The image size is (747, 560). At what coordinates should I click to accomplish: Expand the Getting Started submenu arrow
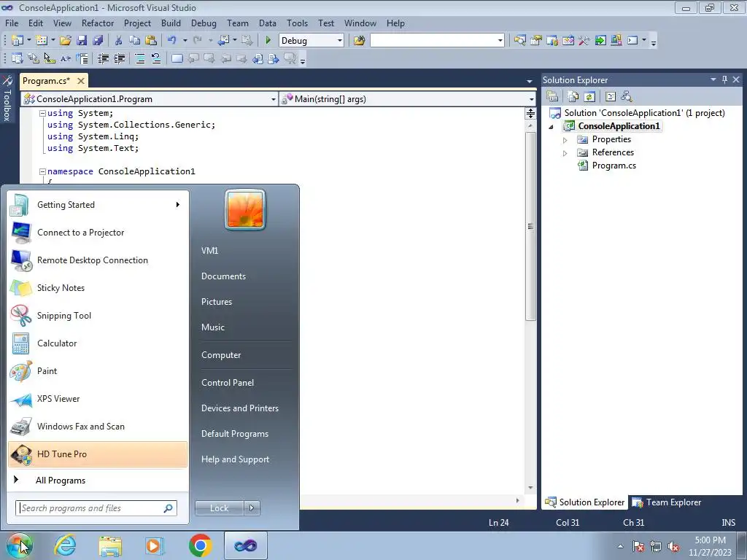pyautogui.click(x=178, y=205)
